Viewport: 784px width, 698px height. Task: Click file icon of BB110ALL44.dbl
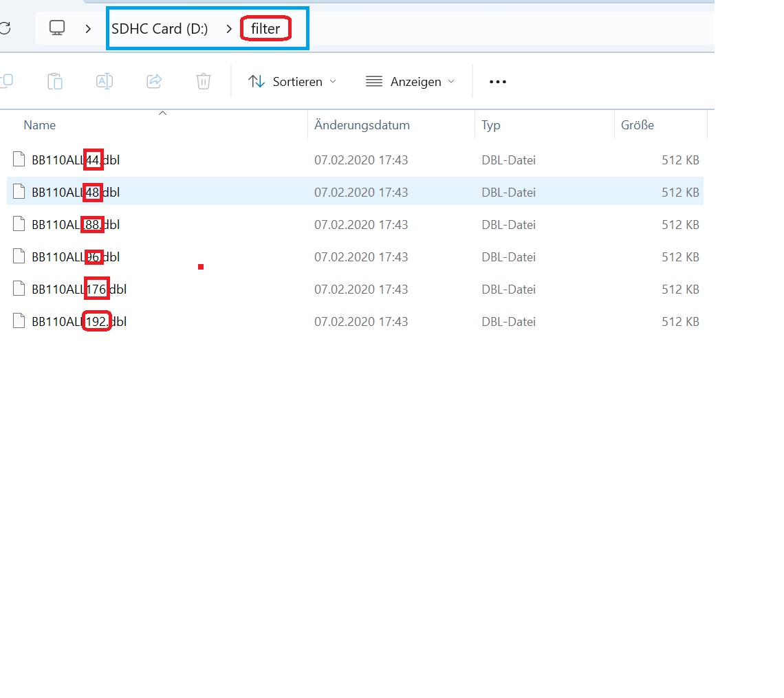click(x=19, y=160)
